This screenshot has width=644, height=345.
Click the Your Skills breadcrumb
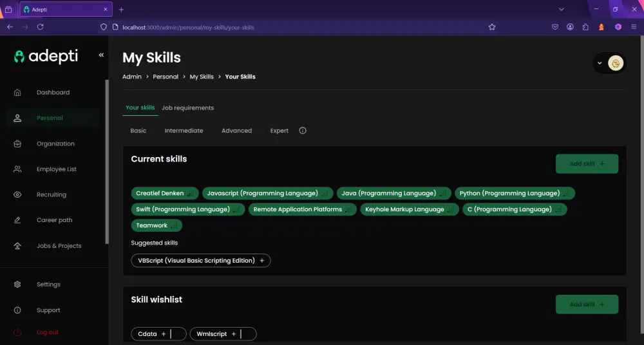(240, 77)
